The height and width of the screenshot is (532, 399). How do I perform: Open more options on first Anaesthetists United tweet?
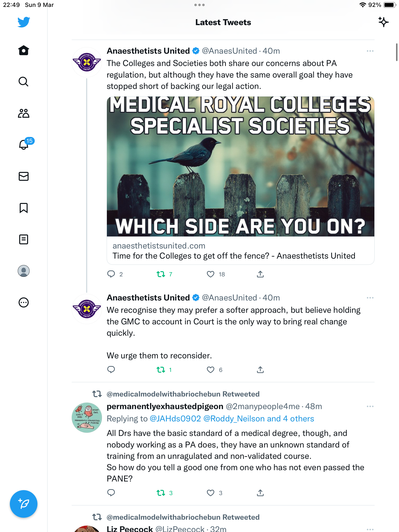pyautogui.click(x=370, y=51)
